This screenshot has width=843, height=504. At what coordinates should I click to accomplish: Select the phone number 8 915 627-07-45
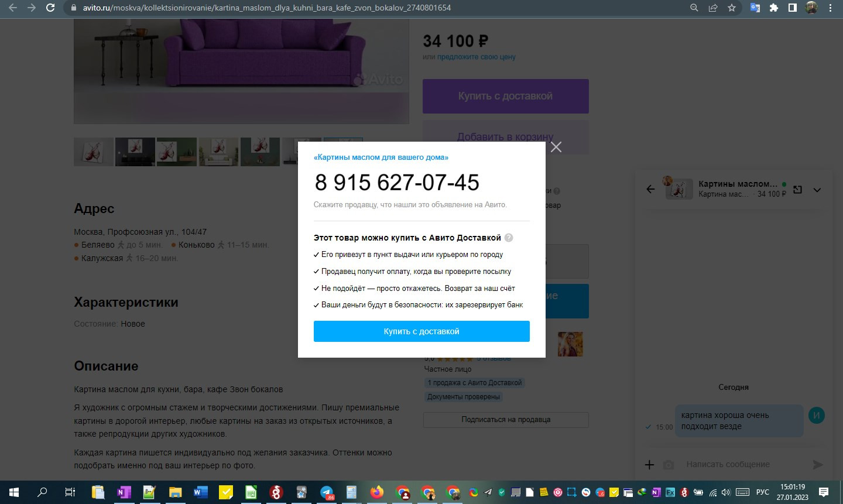[397, 183]
